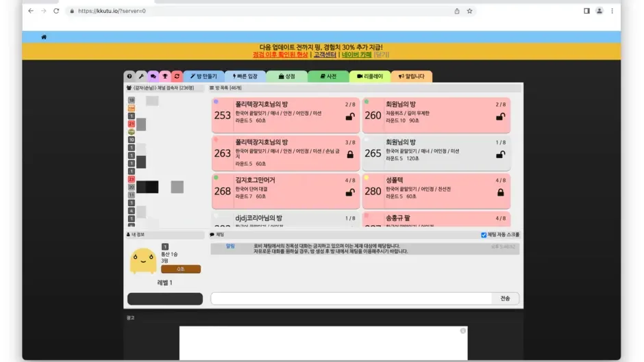The height and width of the screenshot is (362, 644).
Task: Open the 리플레이 replay tab
Action: (x=370, y=77)
